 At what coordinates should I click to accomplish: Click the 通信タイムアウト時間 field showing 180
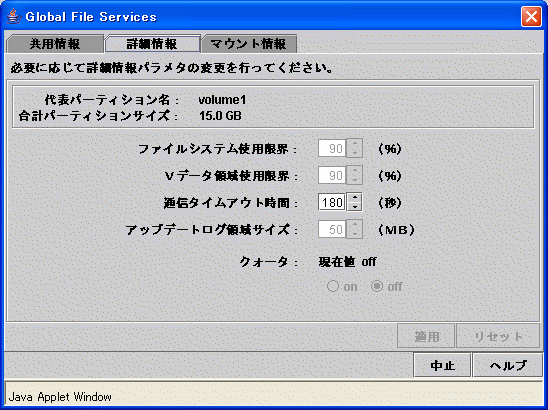(x=332, y=202)
